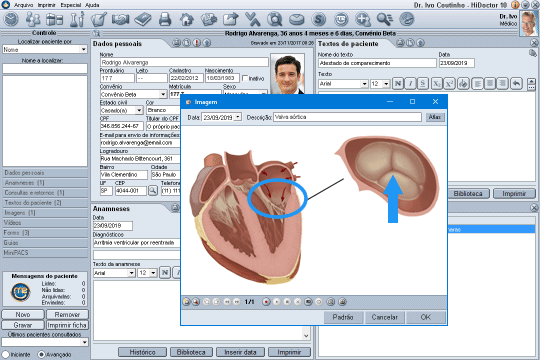540x360 pixels.
Task: Click the camera capture icon in Imagem toolbar
Action: click(308, 302)
